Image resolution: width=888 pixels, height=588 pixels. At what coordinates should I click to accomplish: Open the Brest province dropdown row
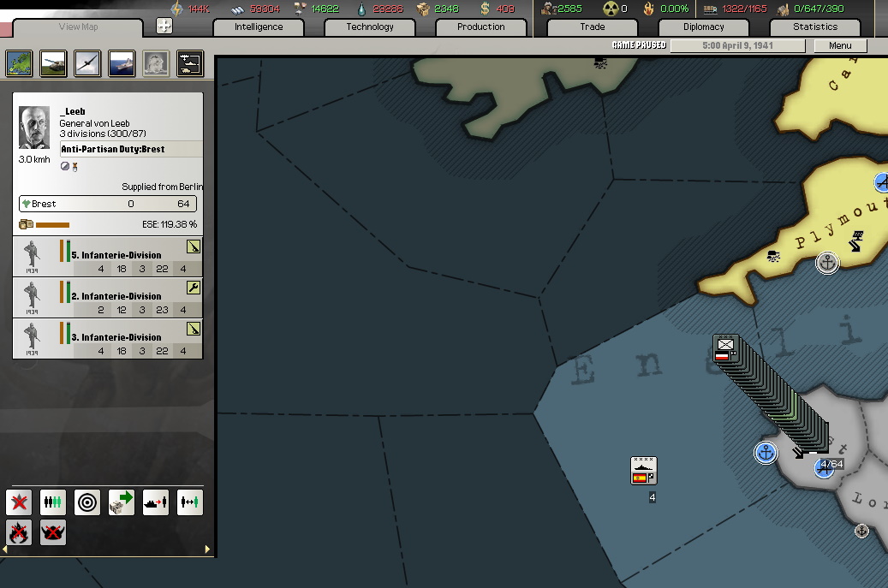pos(106,204)
